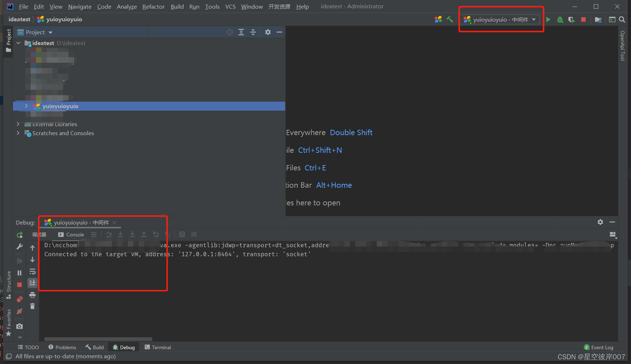Open Search Everywhere magnifier icon
The height and width of the screenshot is (364, 631).
coord(622,19)
